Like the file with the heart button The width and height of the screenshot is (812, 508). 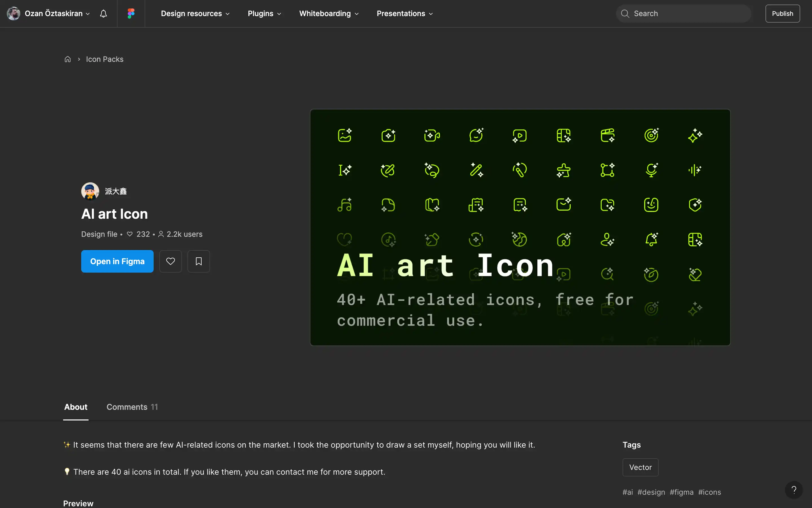(171, 261)
